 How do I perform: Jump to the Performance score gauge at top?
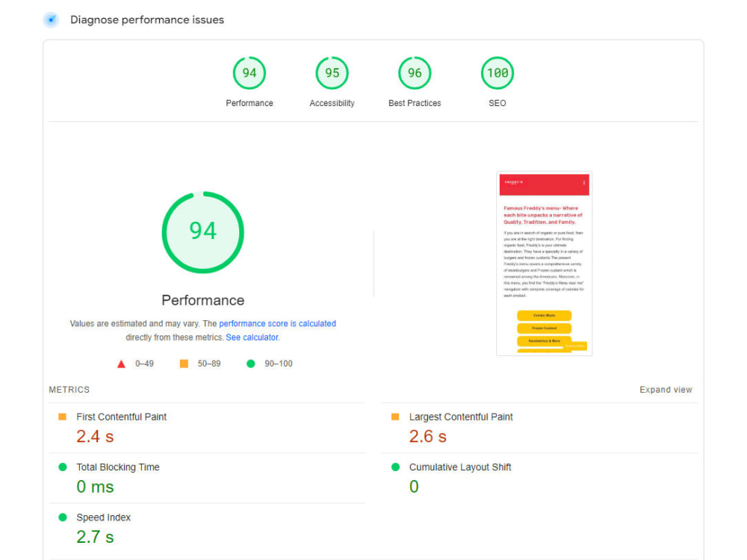click(249, 73)
